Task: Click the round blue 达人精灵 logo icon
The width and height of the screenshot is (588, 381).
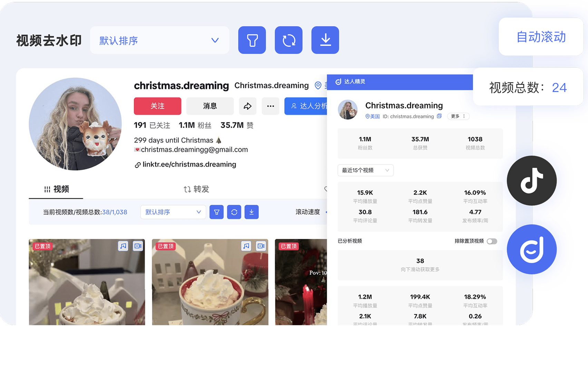Action: 531,250
